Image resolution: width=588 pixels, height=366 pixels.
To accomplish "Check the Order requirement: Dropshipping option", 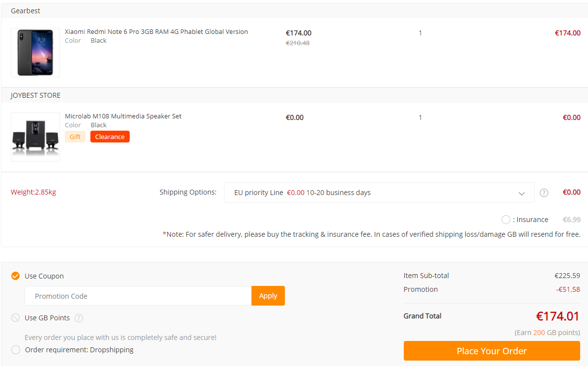I will pos(16,350).
